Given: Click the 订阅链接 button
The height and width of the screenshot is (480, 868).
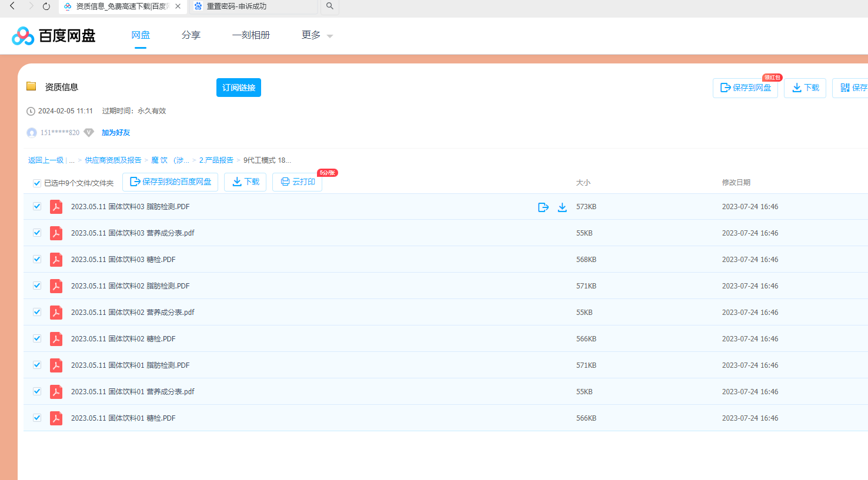Looking at the screenshot, I should coord(239,88).
